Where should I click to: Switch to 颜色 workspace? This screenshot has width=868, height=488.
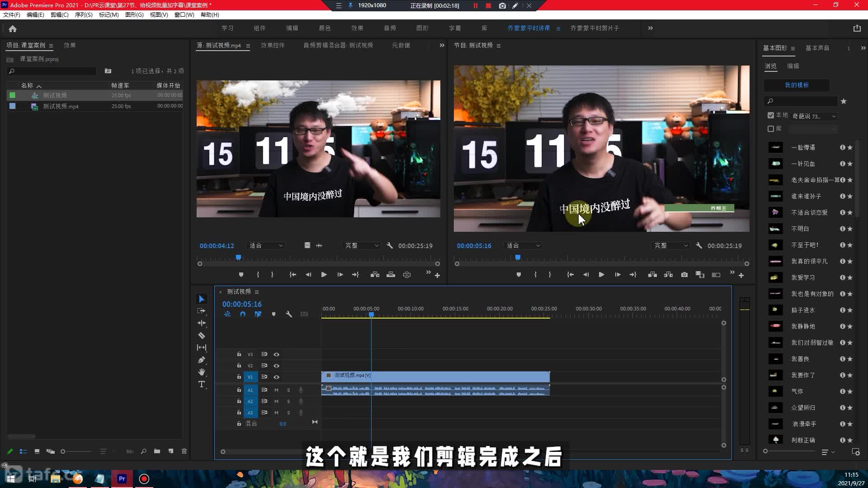pos(325,28)
